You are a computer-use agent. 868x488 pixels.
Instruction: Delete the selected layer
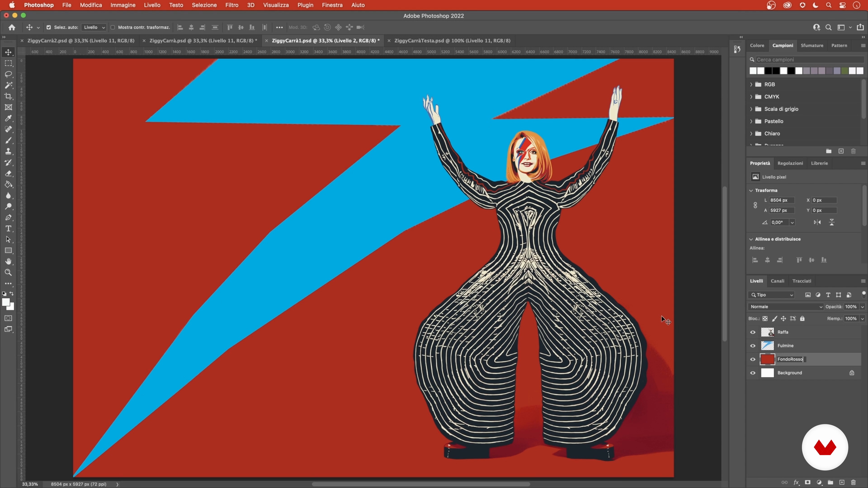point(853,482)
